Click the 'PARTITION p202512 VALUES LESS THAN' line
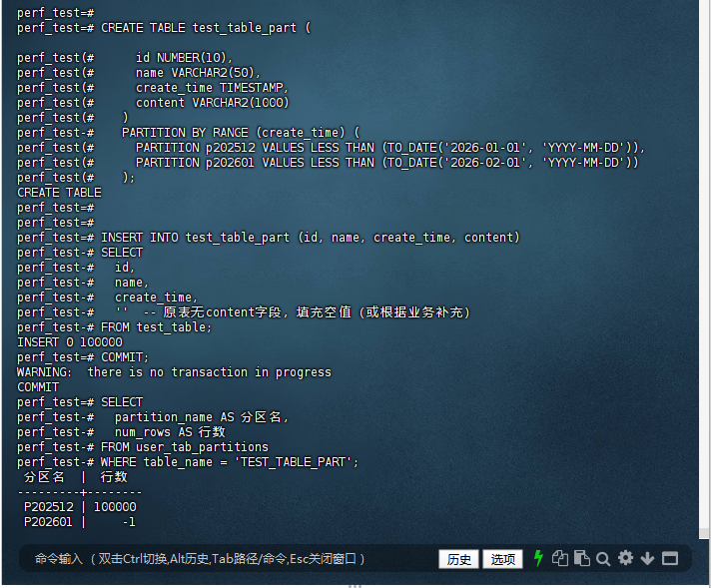 click(x=389, y=148)
